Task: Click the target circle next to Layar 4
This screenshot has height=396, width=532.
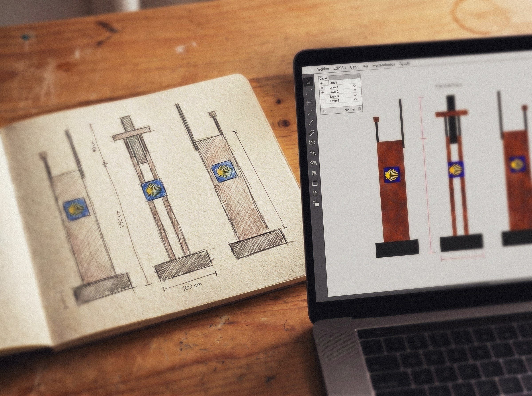Action: pyautogui.click(x=355, y=99)
